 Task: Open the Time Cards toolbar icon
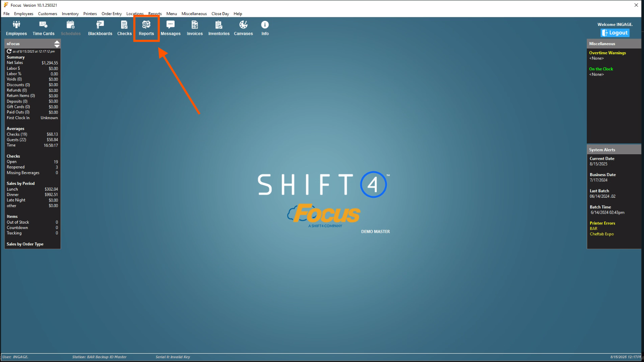point(43,28)
